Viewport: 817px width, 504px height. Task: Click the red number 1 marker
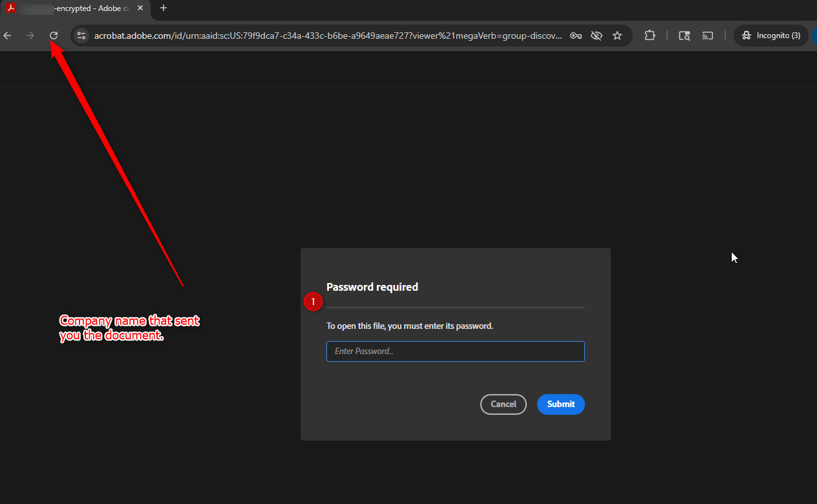pyautogui.click(x=313, y=302)
